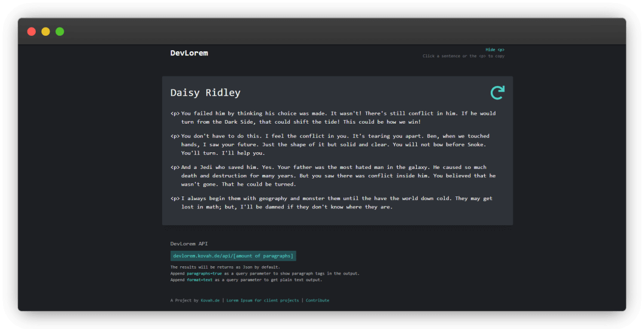Click the devlorem.kovah.de API URL box
Screen dimensions: 644x329
(x=233, y=256)
